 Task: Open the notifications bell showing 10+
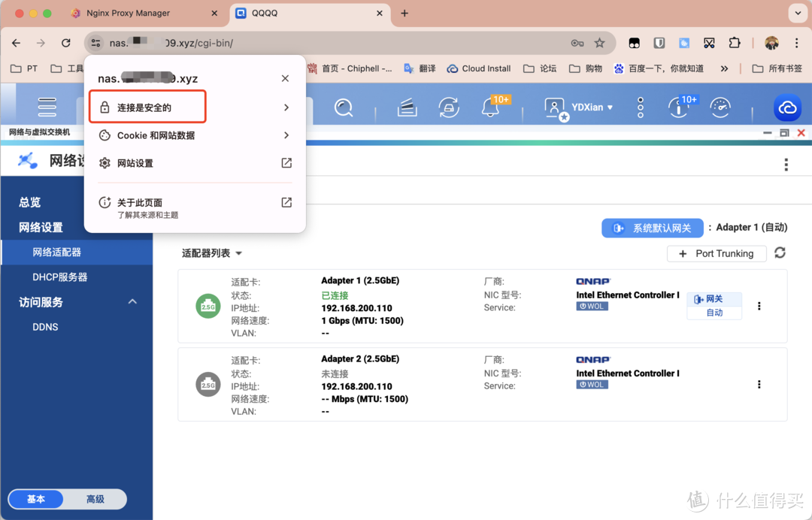point(491,107)
